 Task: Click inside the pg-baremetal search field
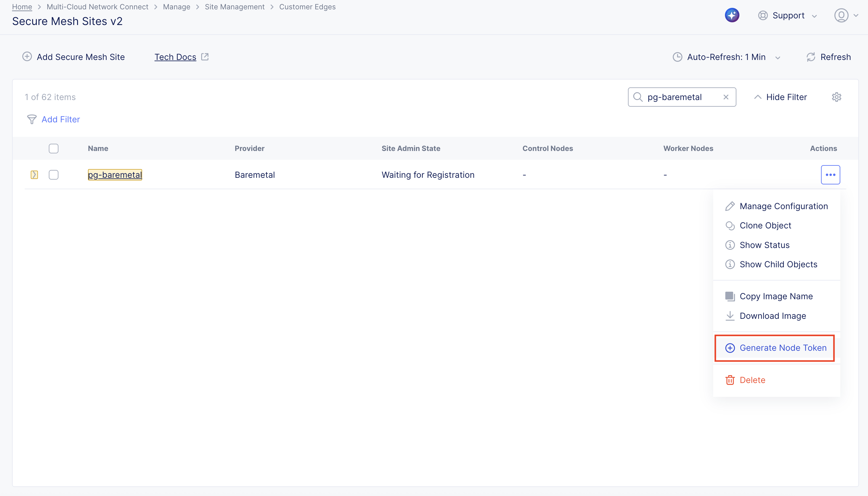coord(677,97)
